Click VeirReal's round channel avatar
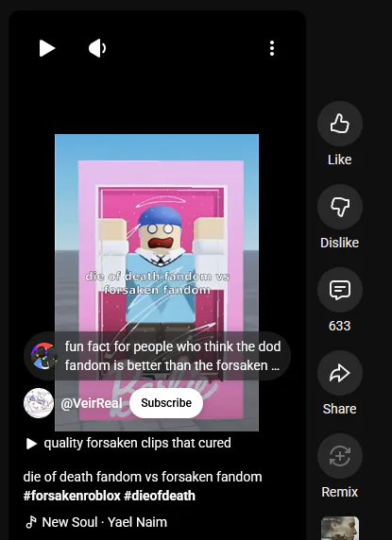The width and height of the screenshot is (392, 540). (39, 403)
